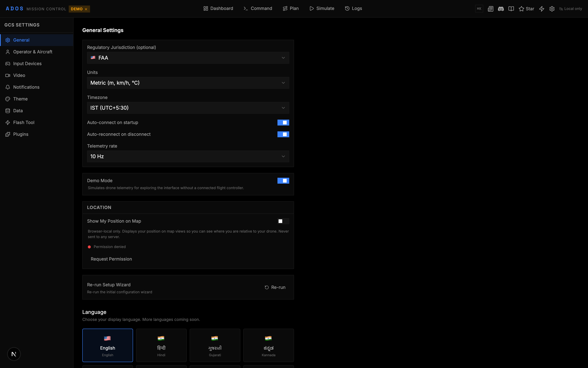
Task: Select General in the settings sidebar
Action: (x=37, y=40)
